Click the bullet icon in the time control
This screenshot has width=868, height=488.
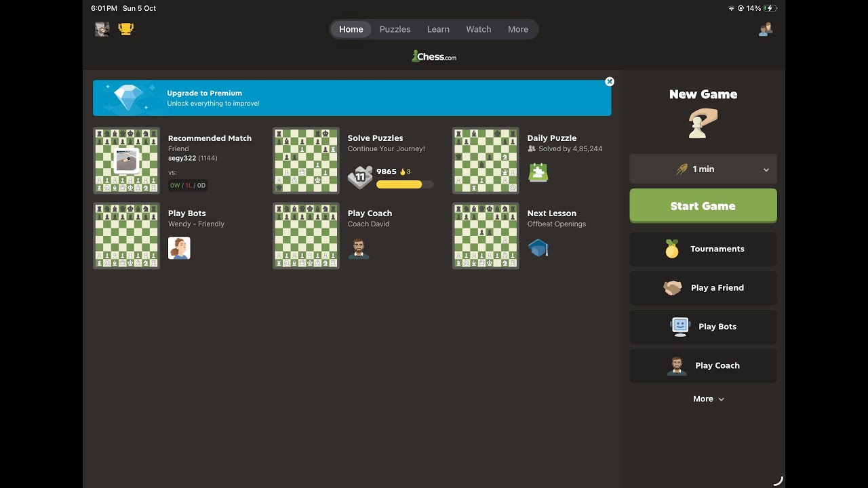(682, 169)
